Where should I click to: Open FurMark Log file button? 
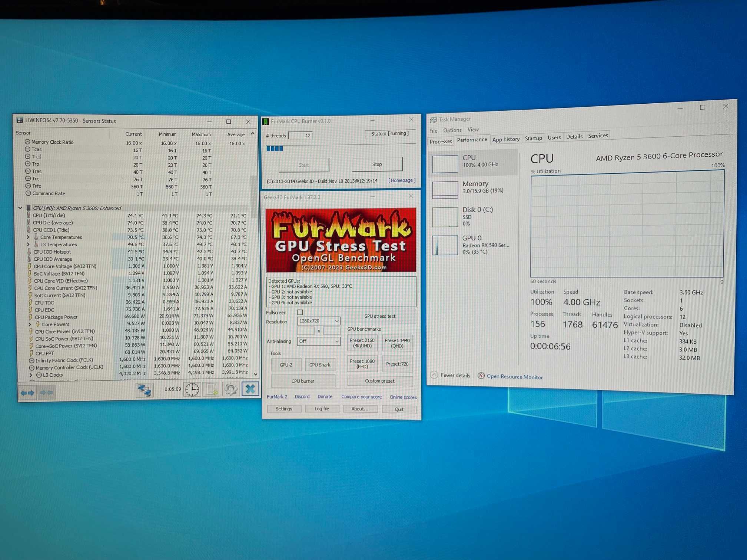[322, 409]
